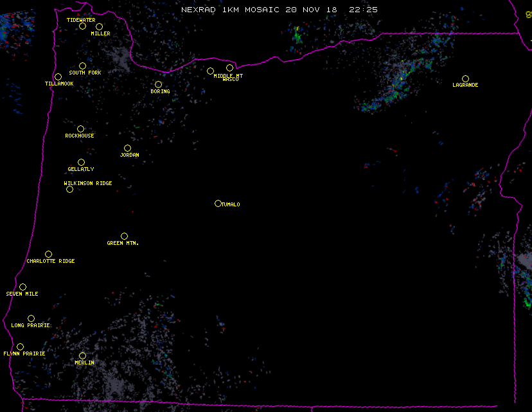
Task: Select the Tillamook station marker
Action: (58, 77)
